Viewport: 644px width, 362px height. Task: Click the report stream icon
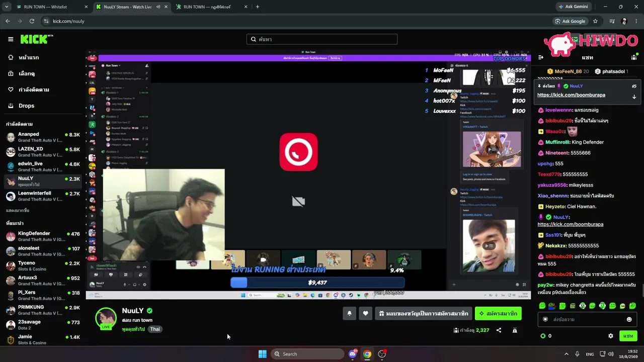(x=515, y=330)
